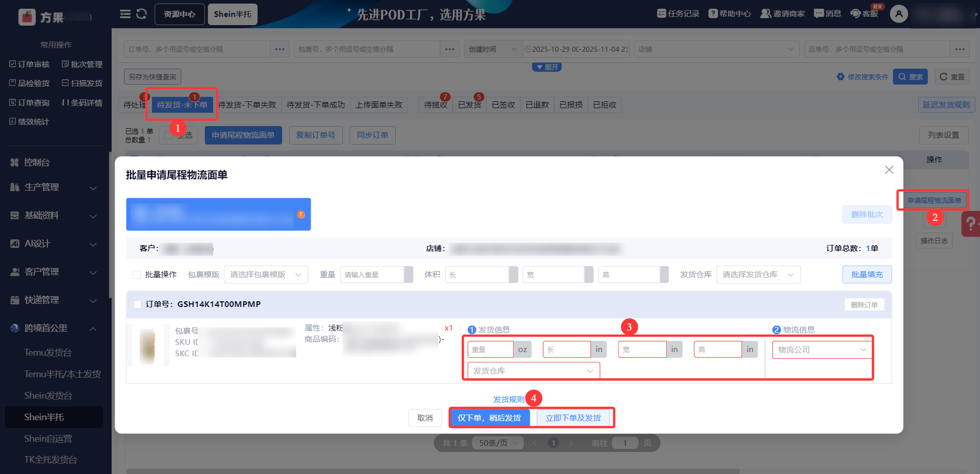Open 消息 messages
The height and width of the screenshot is (474, 980).
point(828,14)
